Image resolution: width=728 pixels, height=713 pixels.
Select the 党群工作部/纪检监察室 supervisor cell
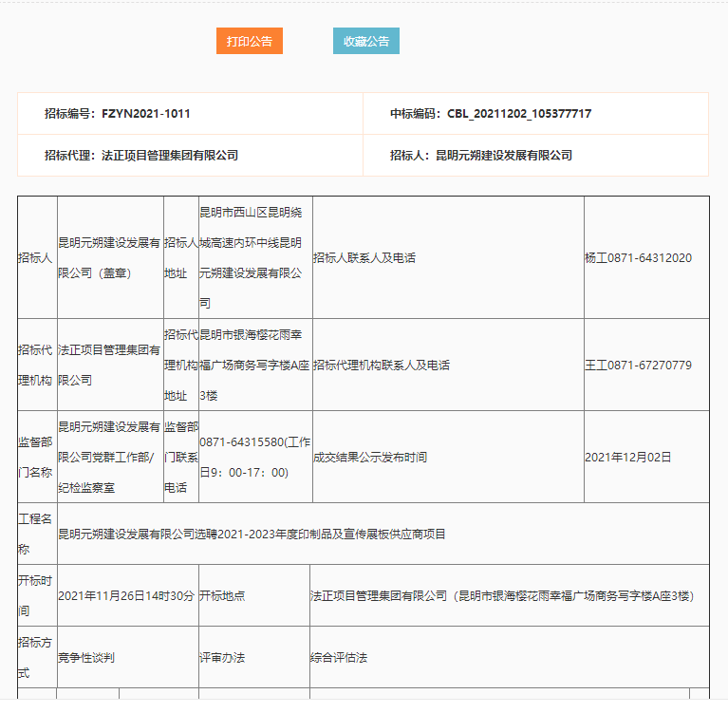point(109,457)
